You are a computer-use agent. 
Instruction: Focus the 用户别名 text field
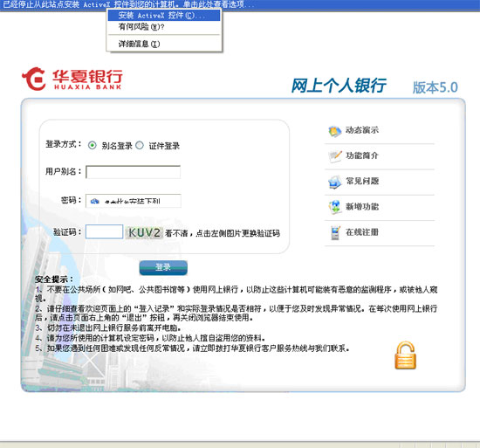134,172
